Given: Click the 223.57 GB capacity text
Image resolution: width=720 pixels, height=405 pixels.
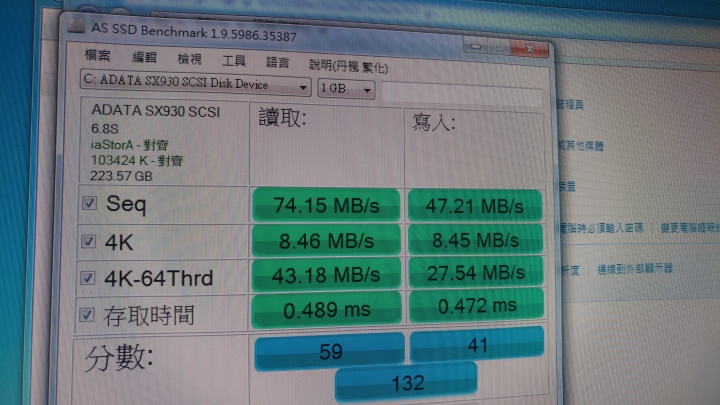Looking at the screenshot, I should 121,176.
